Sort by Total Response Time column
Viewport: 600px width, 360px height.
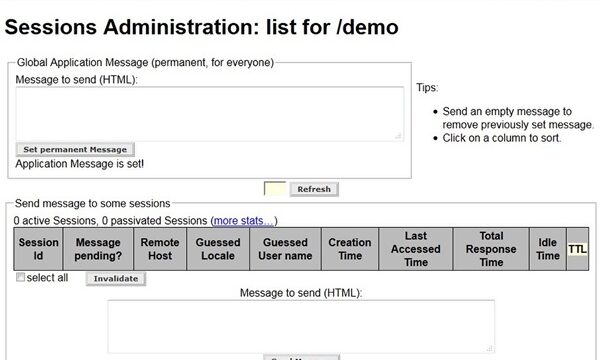(491, 249)
